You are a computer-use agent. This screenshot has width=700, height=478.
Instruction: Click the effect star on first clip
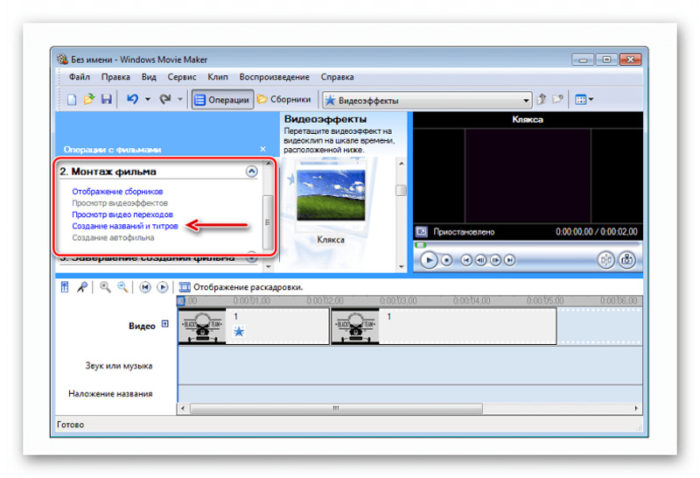coord(239,331)
